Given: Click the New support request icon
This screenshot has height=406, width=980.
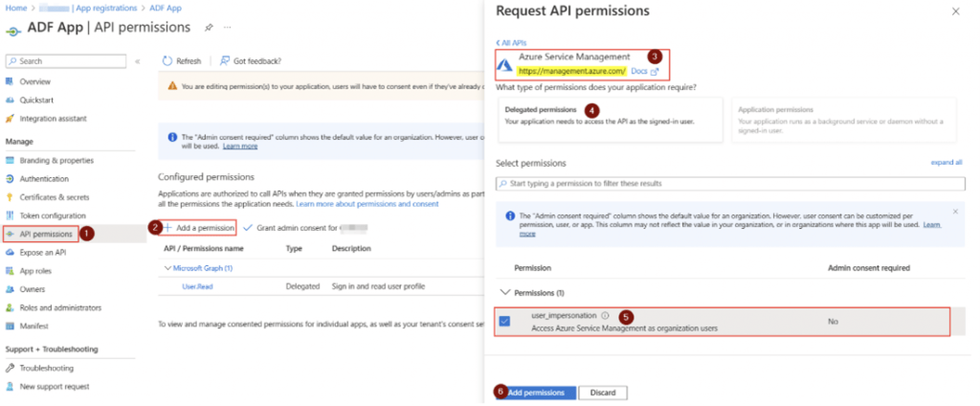Looking at the screenshot, I should click(x=10, y=387).
